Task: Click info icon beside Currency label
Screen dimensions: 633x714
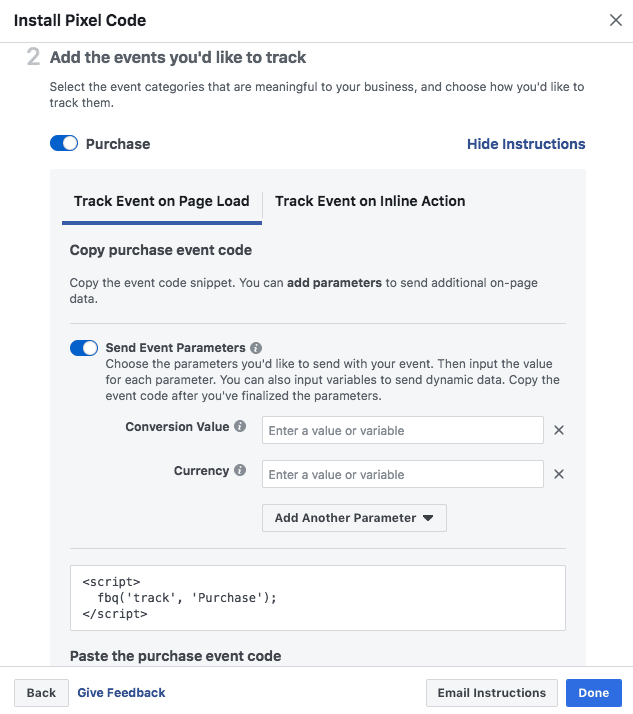Action: (240, 471)
